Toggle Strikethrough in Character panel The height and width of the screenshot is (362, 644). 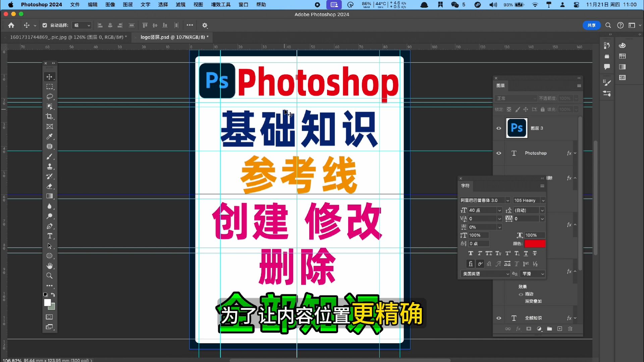click(535, 253)
